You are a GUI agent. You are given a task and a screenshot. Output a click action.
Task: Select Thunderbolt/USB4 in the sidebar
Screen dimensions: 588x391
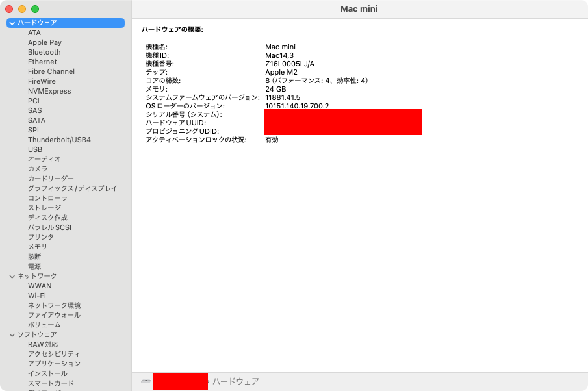(x=61, y=140)
